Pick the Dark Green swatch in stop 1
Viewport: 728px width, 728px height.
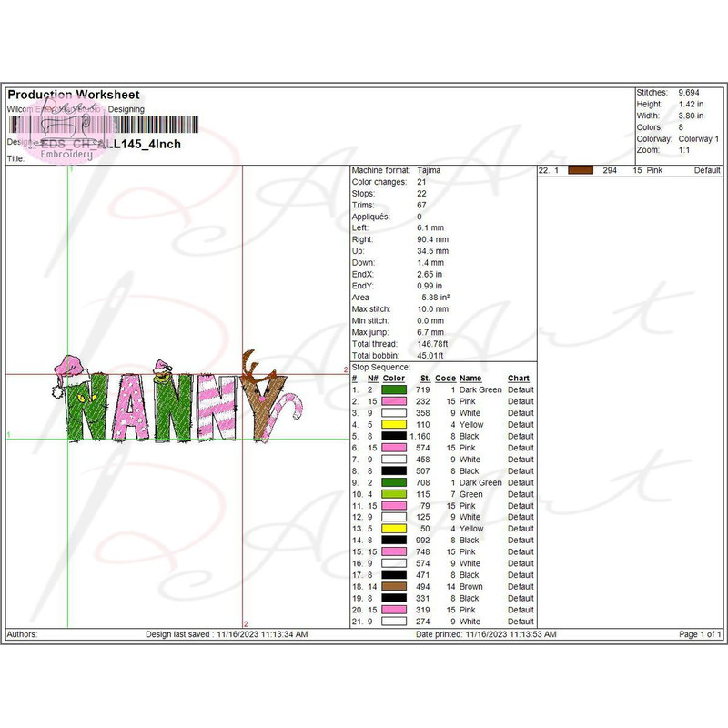[393, 389]
